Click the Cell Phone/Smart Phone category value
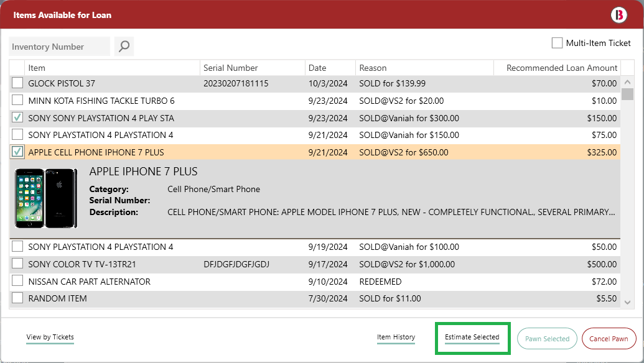644x363 pixels. [x=213, y=189]
